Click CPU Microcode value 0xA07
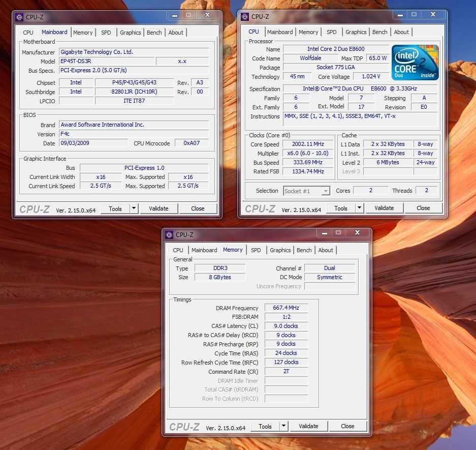The image size is (476, 450). coord(192,143)
